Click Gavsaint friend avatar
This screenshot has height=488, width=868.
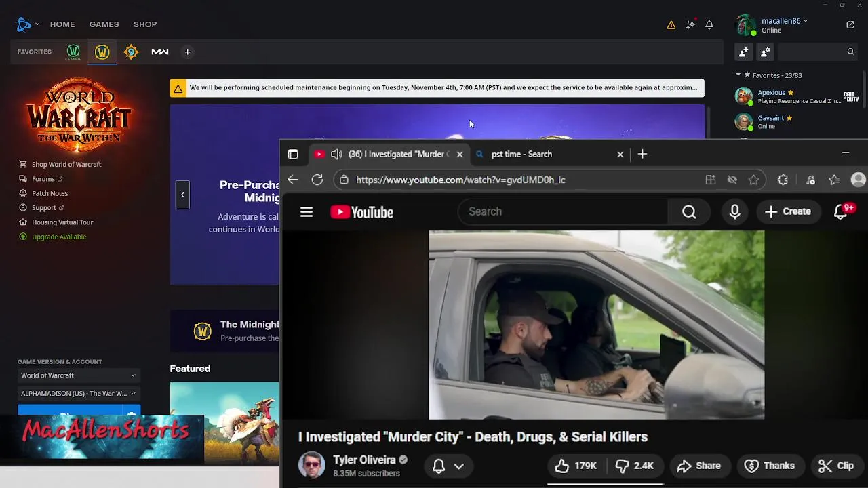(744, 121)
